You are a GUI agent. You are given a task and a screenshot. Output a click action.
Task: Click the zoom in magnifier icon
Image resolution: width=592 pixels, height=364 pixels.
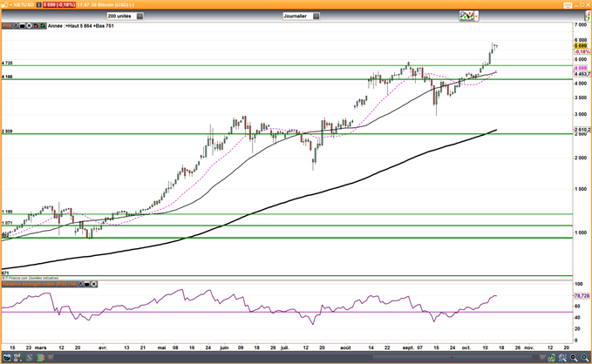click(x=585, y=358)
